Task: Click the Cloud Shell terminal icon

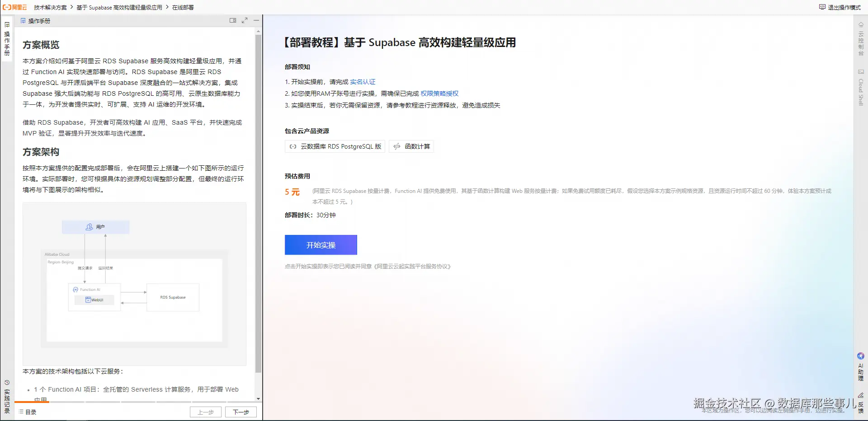Action: (861, 72)
